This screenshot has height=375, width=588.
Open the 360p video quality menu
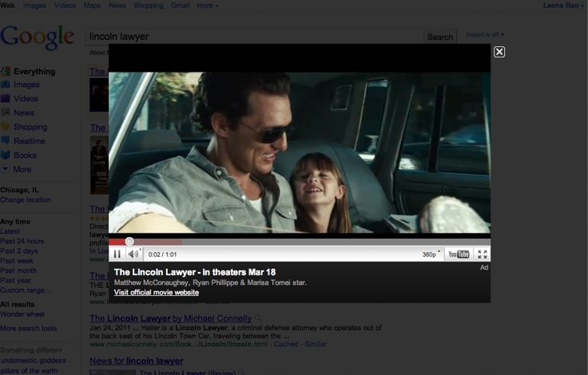click(431, 255)
